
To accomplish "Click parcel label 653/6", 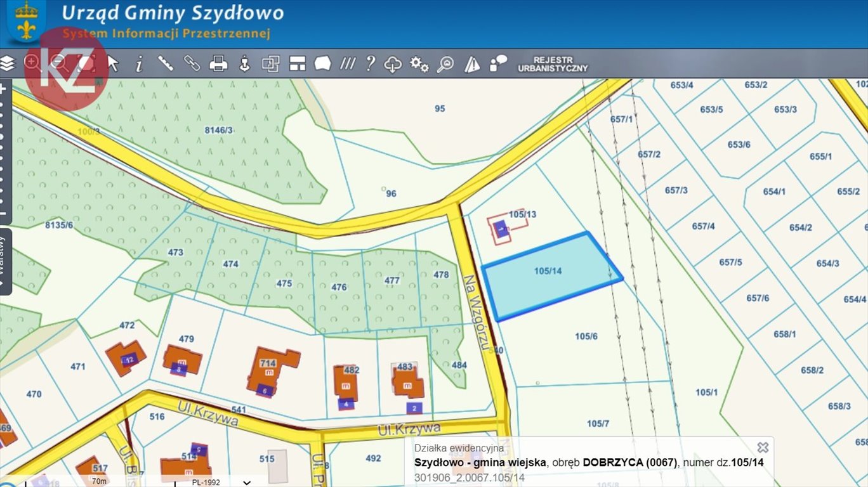I will point(739,144).
